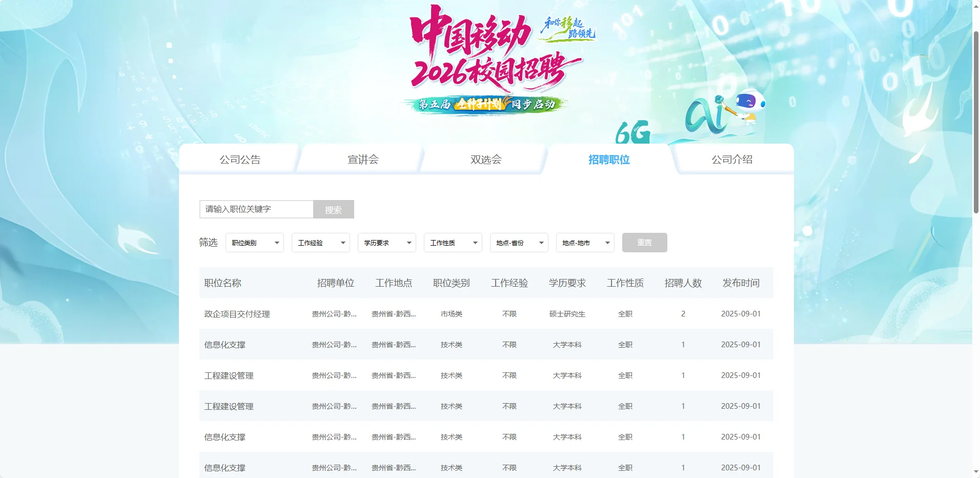Click publish date in 政企项目交付经理 row
Viewport: 980px width, 478px height.
(x=741, y=314)
